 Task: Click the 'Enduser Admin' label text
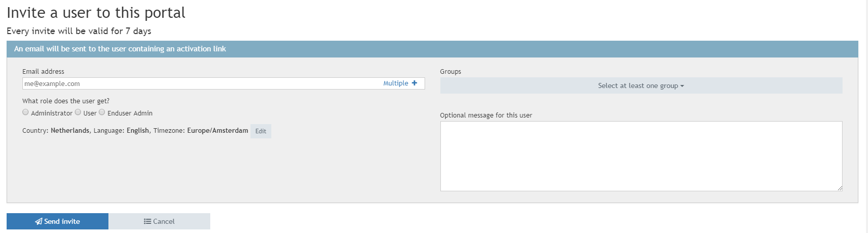130,113
